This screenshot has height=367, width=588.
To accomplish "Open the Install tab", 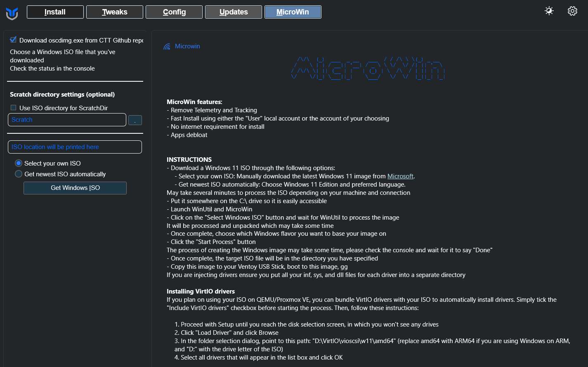I will (55, 12).
